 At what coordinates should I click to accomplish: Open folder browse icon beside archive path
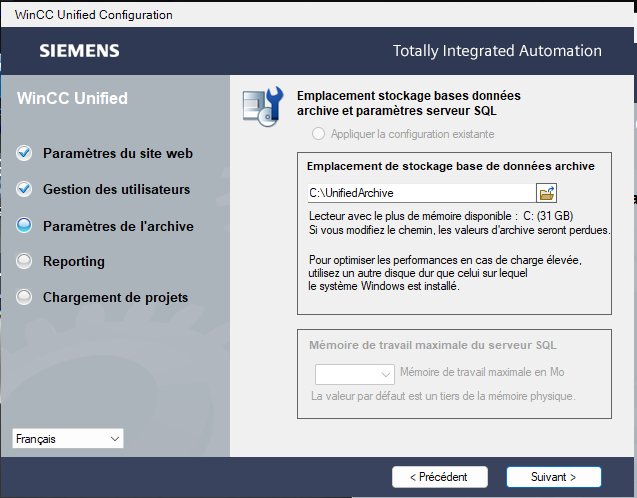[x=546, y=193]
